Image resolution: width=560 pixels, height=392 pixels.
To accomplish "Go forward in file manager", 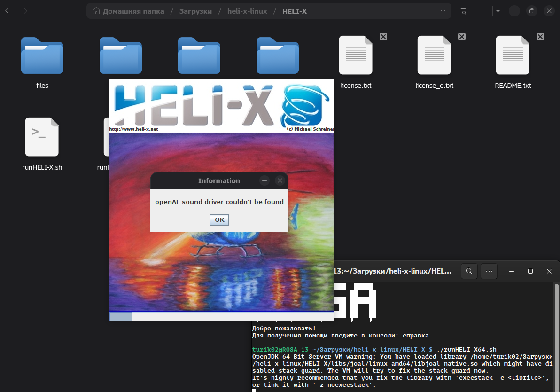I will point(25,11).
